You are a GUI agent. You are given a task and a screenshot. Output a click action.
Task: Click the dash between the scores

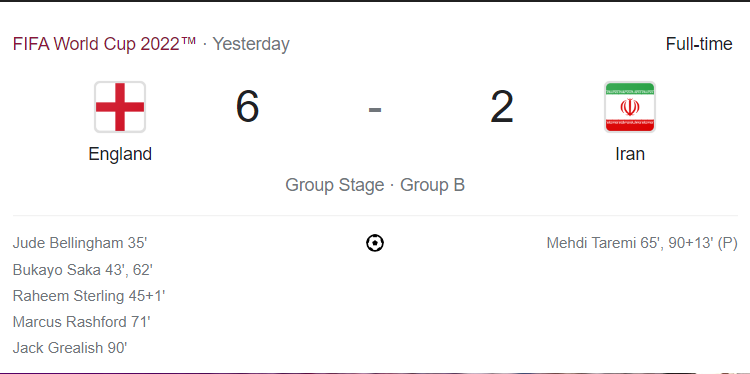point(375,110)
